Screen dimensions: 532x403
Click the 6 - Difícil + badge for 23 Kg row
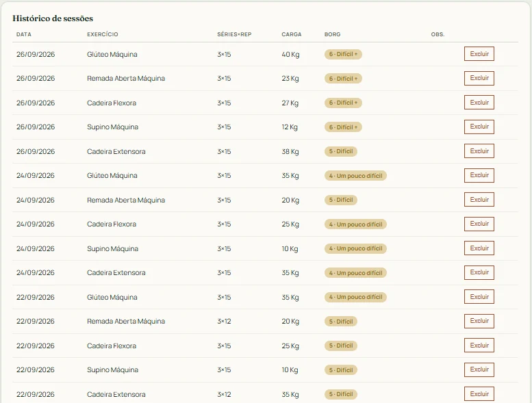click(343, 79)
